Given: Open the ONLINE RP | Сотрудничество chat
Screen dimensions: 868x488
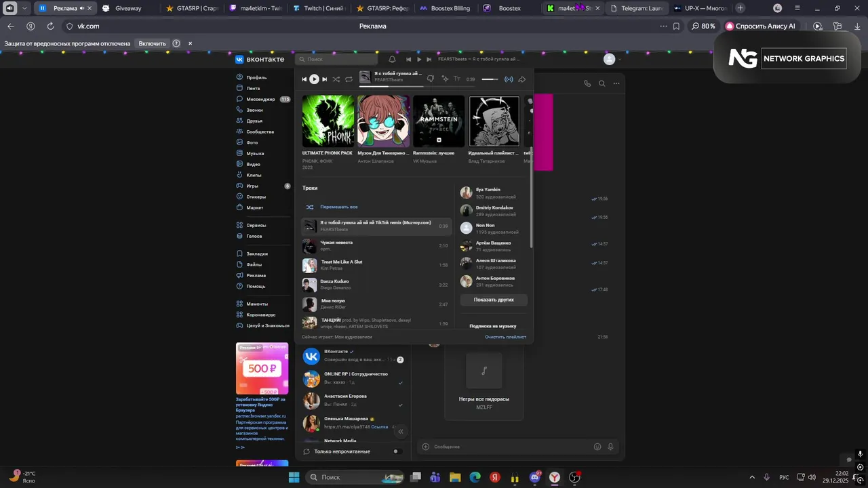Looking at the screenshot, I should pos(353,378).
